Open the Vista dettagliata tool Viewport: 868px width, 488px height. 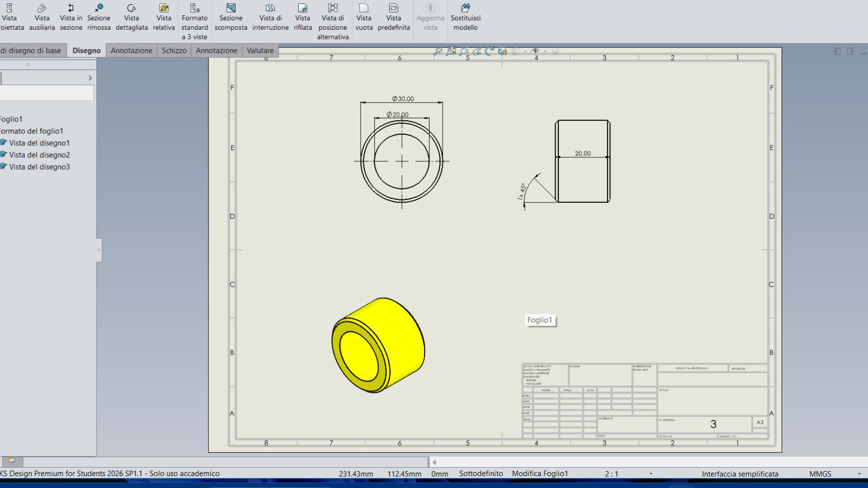132,18
